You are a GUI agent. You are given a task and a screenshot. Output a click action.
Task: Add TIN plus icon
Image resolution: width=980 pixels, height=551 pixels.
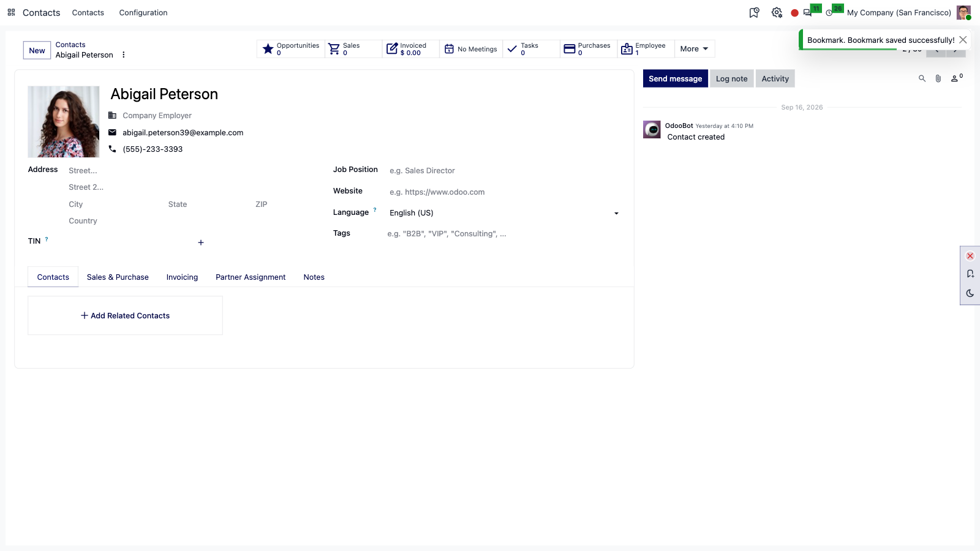[x=201, y=242]
